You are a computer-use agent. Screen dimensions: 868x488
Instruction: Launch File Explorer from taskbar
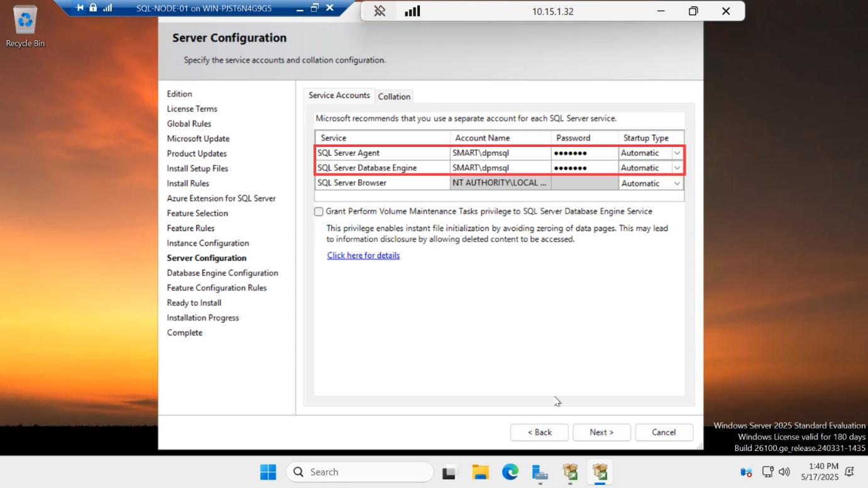tap(480, 472)
